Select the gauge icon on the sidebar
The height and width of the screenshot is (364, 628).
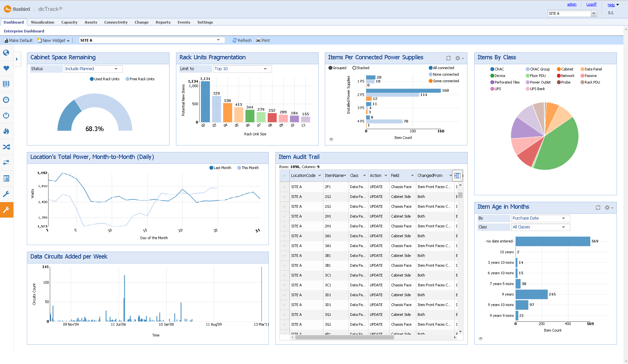click(x=7, y=100)
